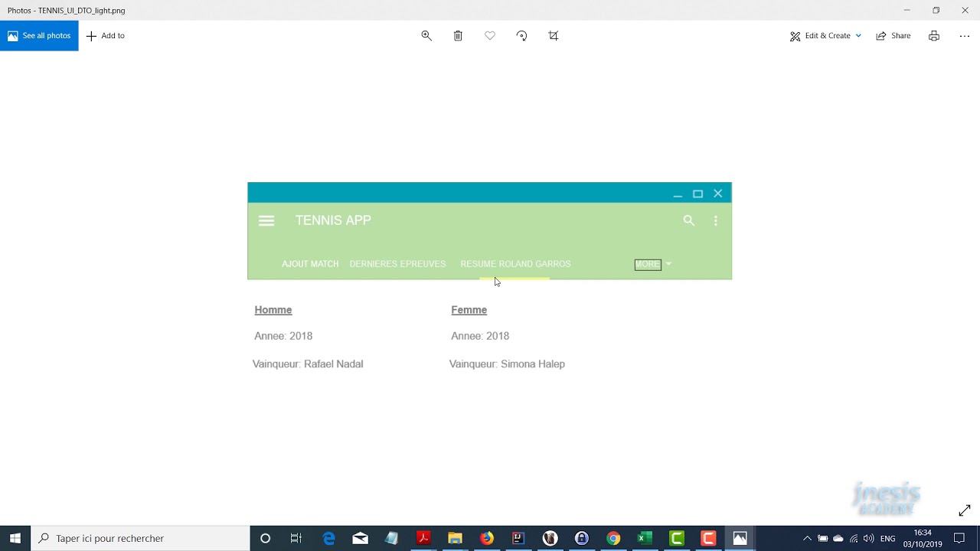The width and height of the screenshot is (980, 551).
Task: Close the Photos window
Action: pyautogui.click(x=965, y=10)
